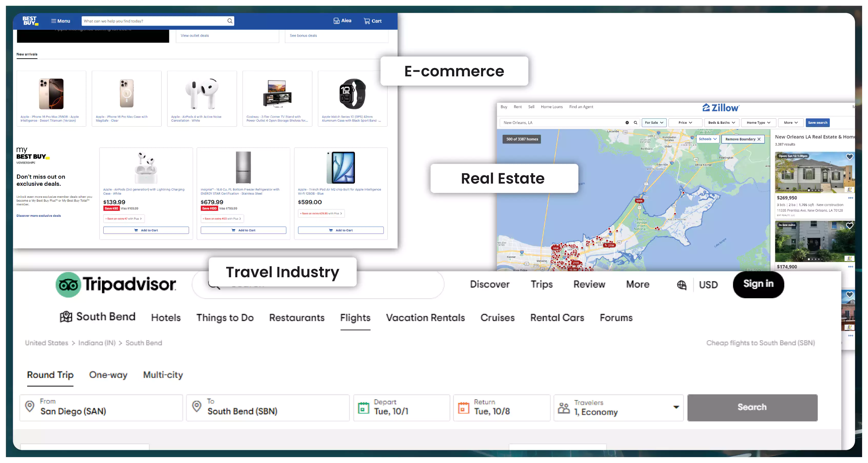
Task: Expand Save an extra $29.95 with Plus
Action: click(321, 213)
